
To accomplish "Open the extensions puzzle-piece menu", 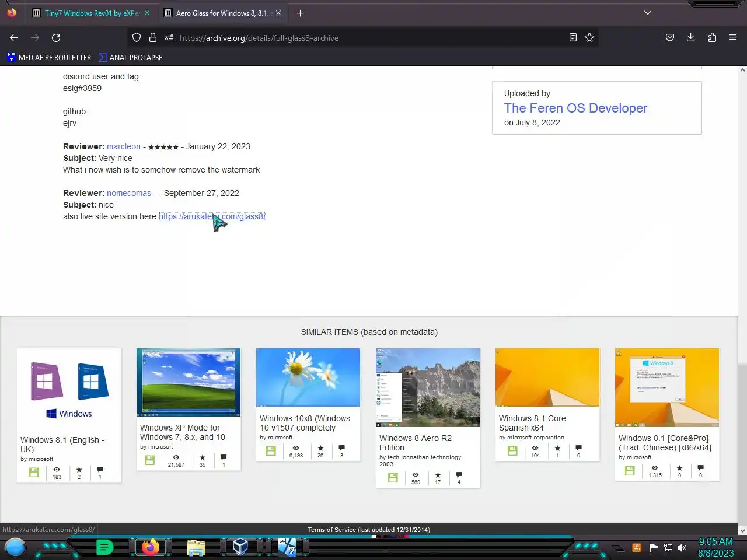I will (712, 38).
